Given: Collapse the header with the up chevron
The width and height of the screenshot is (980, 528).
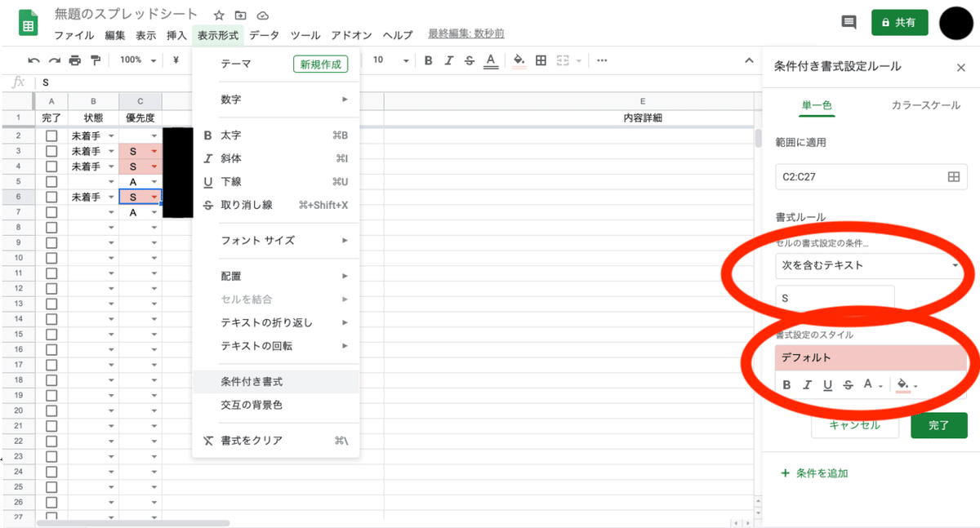Looking at the screenshot, I should (x=748, y=60).
